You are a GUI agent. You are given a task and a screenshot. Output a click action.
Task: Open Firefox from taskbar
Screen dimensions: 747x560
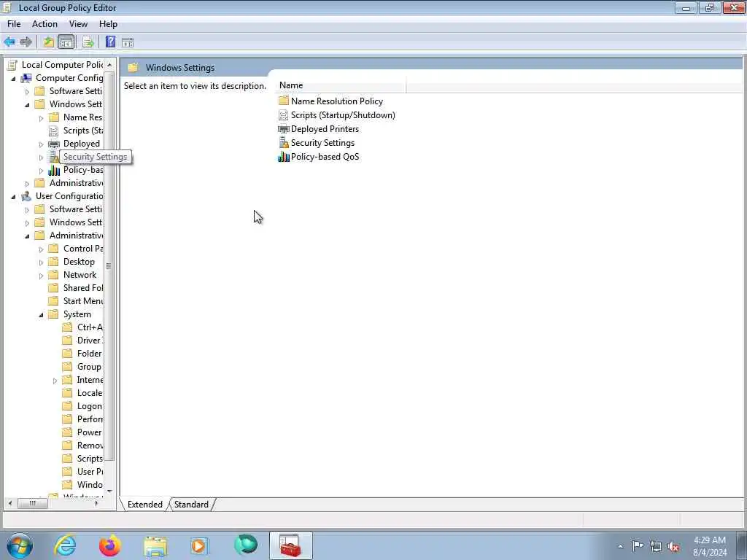pyautogui.click(x=109, y=545)
